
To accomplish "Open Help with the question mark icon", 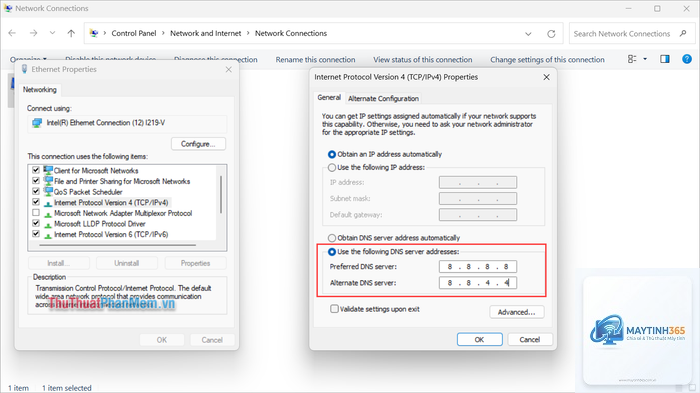I will click(x=687, y=59).
